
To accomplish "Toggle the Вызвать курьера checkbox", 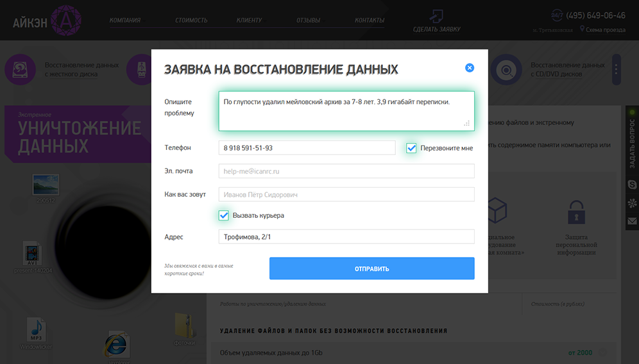I will (x=223, y=215).
